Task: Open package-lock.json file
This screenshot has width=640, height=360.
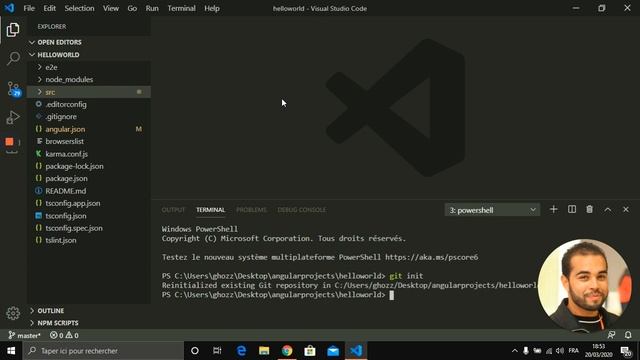Action: click(89, 166)
